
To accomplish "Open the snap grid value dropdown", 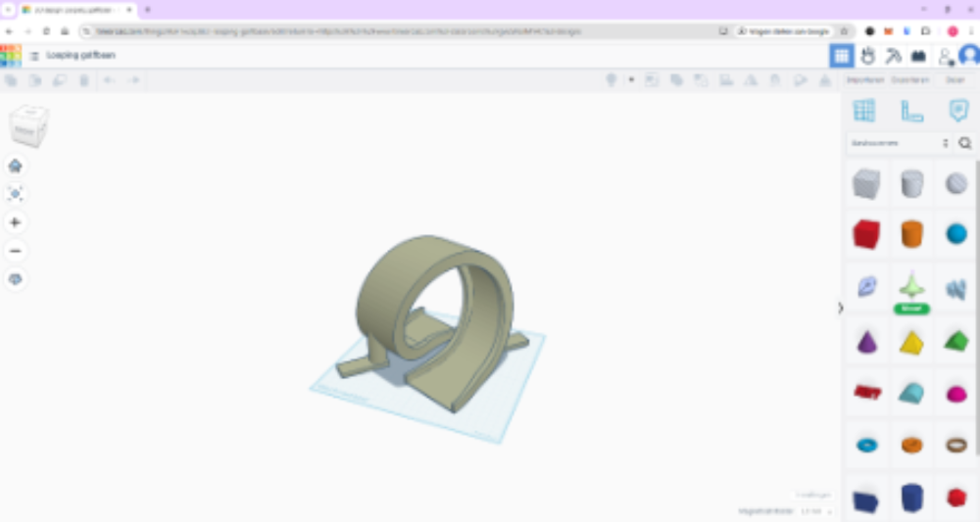I will point(815,511).
